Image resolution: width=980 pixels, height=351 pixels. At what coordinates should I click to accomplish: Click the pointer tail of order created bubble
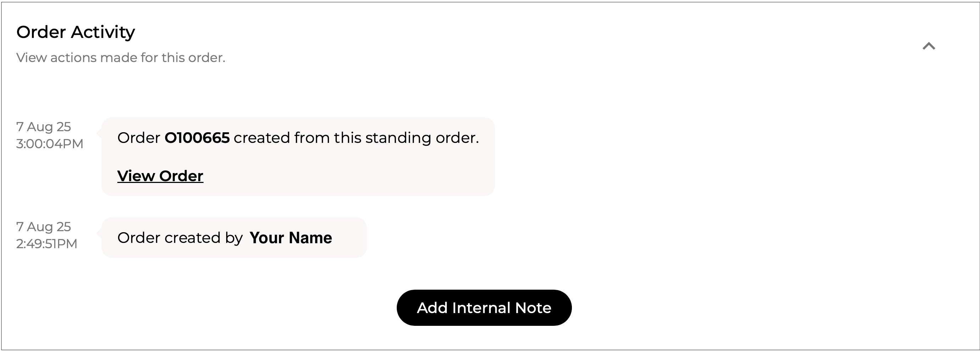coord(99,233)
